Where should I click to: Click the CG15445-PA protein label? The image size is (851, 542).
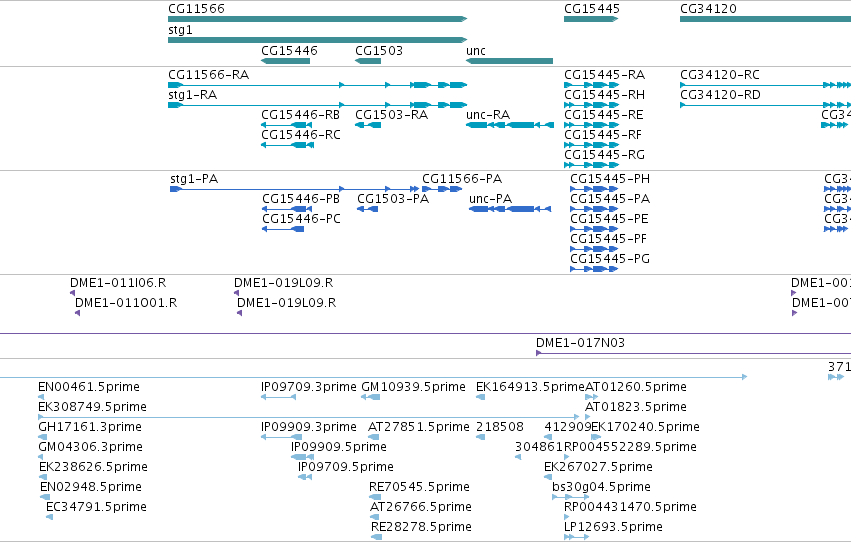(x=609, y=199)
